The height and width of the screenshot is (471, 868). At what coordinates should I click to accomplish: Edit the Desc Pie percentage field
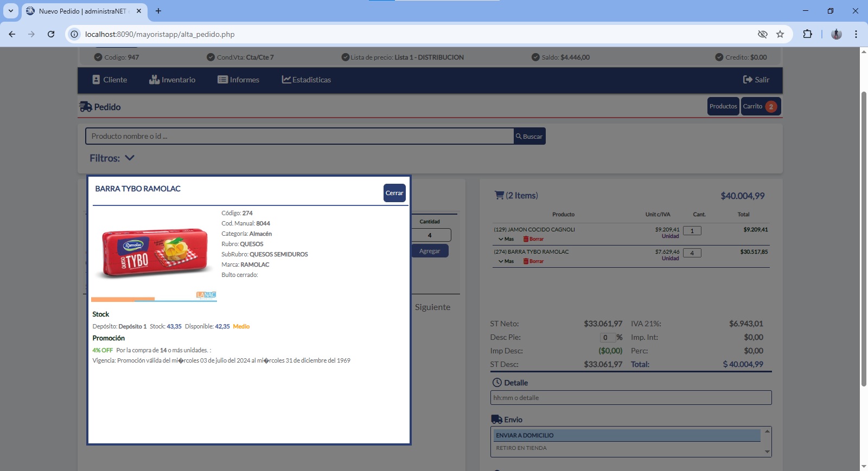point(607,337)
